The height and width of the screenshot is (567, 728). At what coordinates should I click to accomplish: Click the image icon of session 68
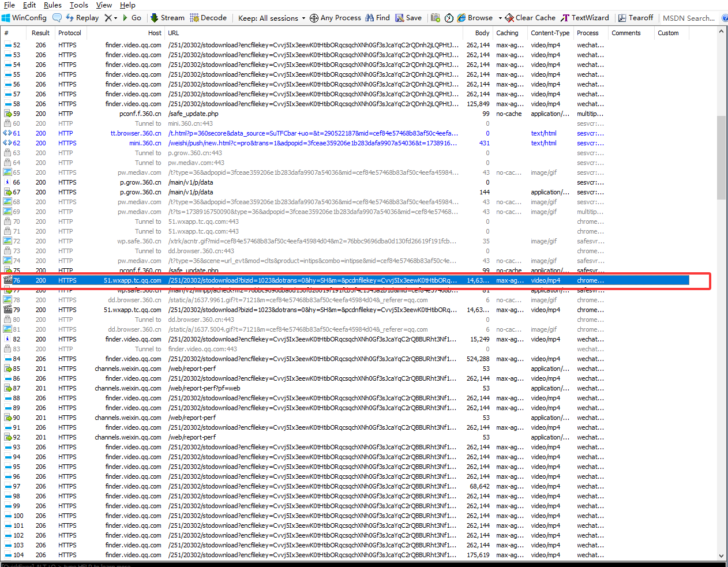click(7, 202)
